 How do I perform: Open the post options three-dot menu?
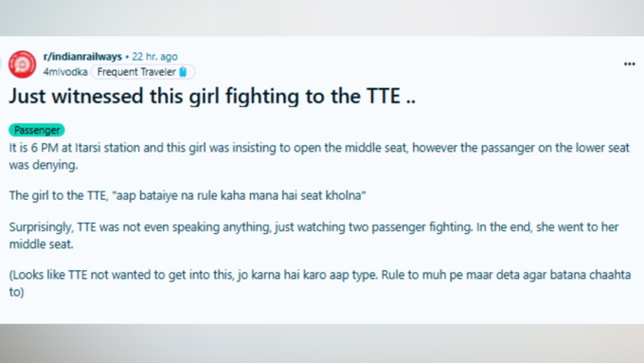pyautogui.click(x=629, y=64)
